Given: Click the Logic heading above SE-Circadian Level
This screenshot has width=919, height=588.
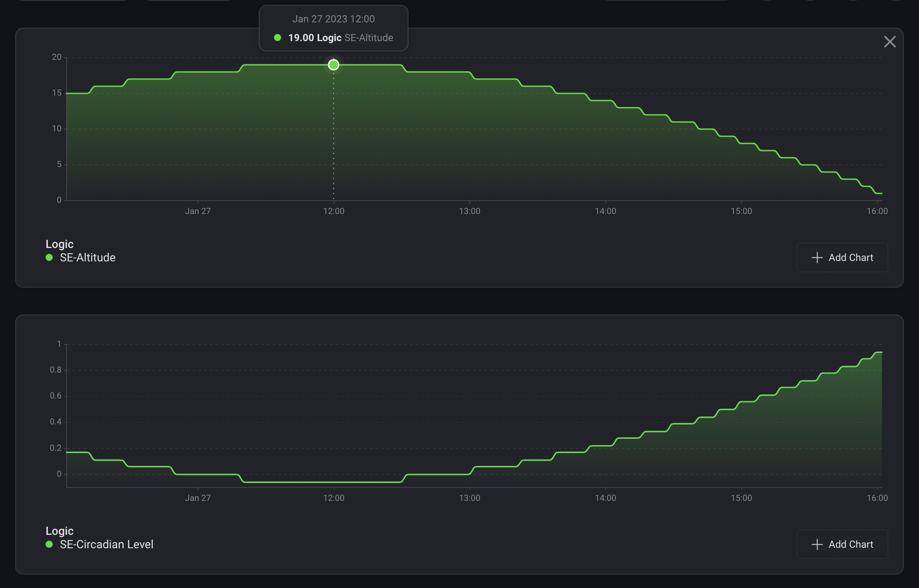Looking at the screenshot, I should [x=59, y=531].
